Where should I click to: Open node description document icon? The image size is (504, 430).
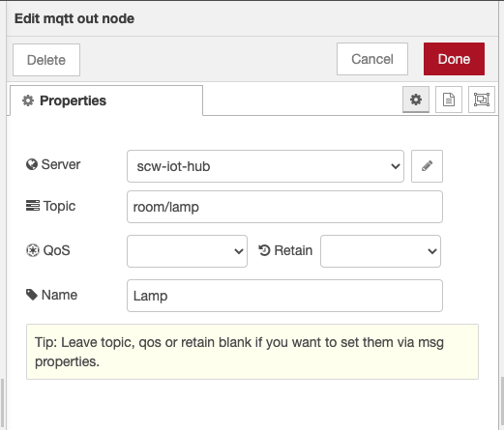pos(449,100)
